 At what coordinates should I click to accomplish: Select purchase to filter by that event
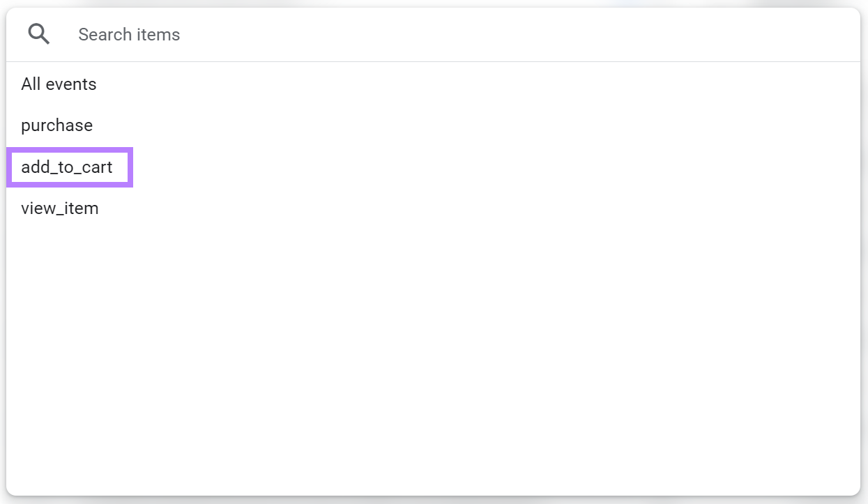(x=56, y=125)
